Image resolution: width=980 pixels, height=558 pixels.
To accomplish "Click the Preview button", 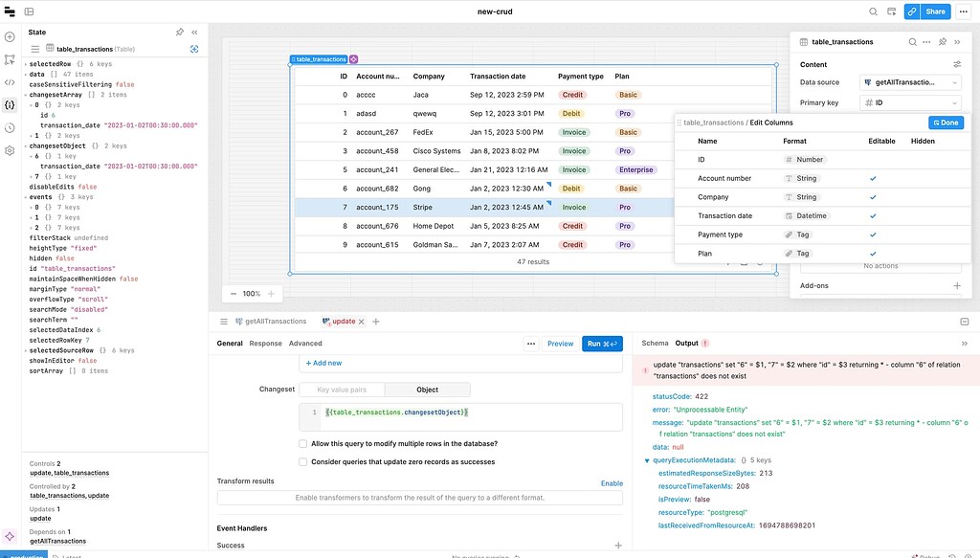I will 560,344.
